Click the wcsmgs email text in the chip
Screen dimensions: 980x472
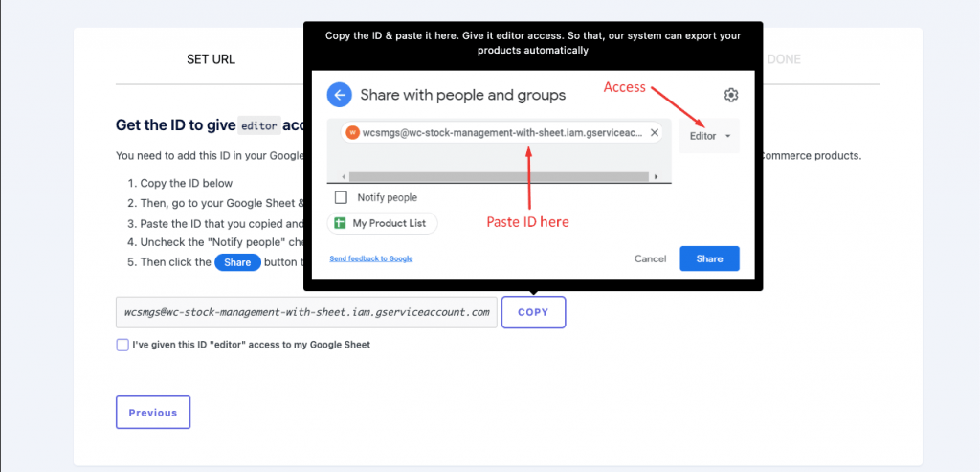(x=502, y=132)
